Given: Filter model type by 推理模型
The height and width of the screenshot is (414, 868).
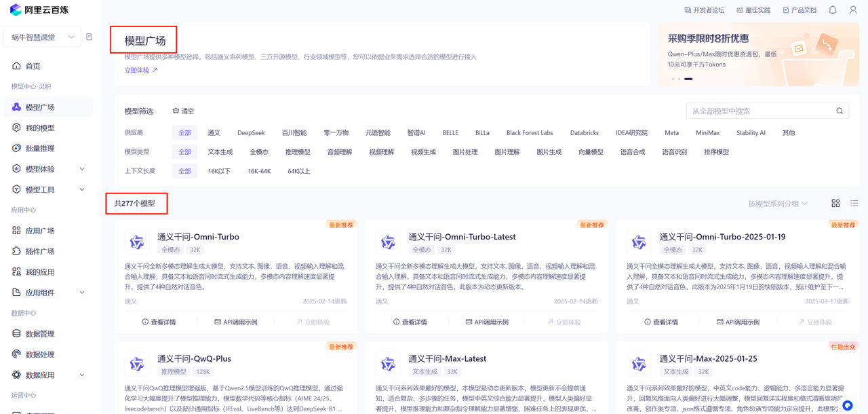Looking at the screenshot, I should [298, 152].
